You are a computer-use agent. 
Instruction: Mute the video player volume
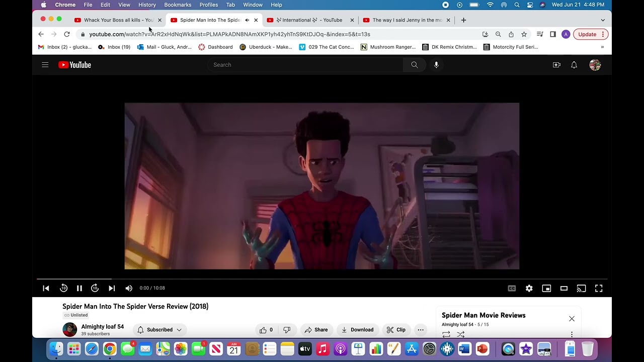click(129, 288)
